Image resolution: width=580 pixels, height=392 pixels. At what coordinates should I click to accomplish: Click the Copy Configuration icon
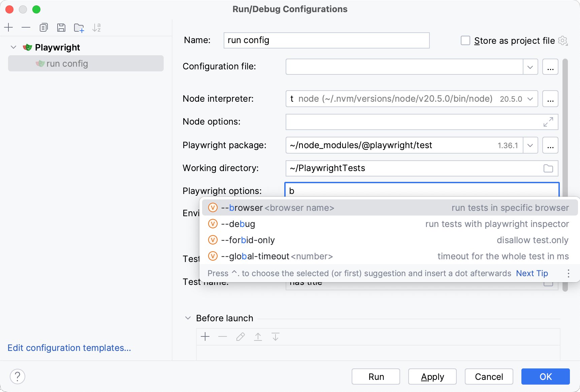pyautogui.click(x=44, y=27)
